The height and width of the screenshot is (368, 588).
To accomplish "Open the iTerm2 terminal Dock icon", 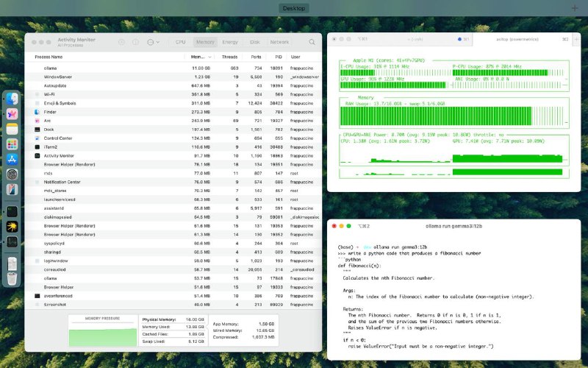I will pyautogui.click(x=12, y=211).
